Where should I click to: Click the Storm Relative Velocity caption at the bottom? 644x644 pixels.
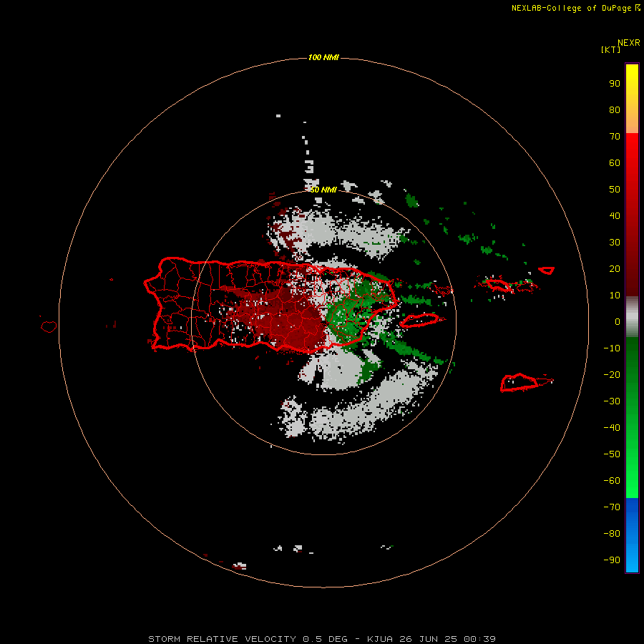coord(322,639)
